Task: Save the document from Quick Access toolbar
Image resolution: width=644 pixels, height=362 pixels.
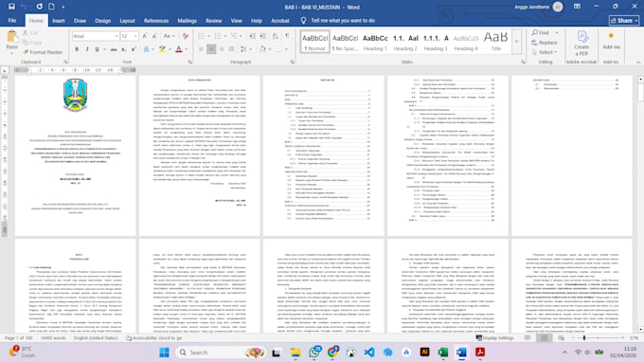Action: click(x=11, y=7)
